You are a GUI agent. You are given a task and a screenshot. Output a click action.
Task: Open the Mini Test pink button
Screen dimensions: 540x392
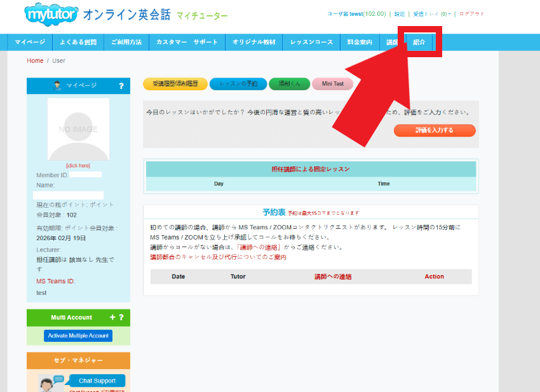pyautogui.click(x=333, y=84)
